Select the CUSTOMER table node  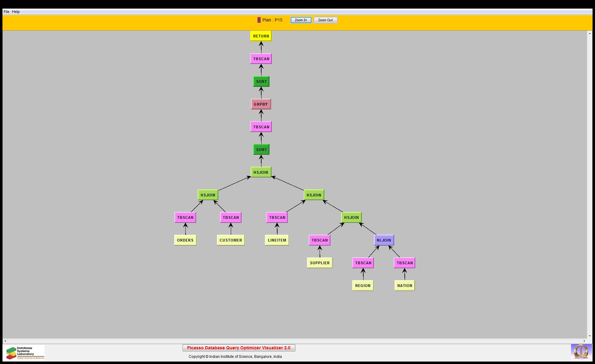click(231, 240)
